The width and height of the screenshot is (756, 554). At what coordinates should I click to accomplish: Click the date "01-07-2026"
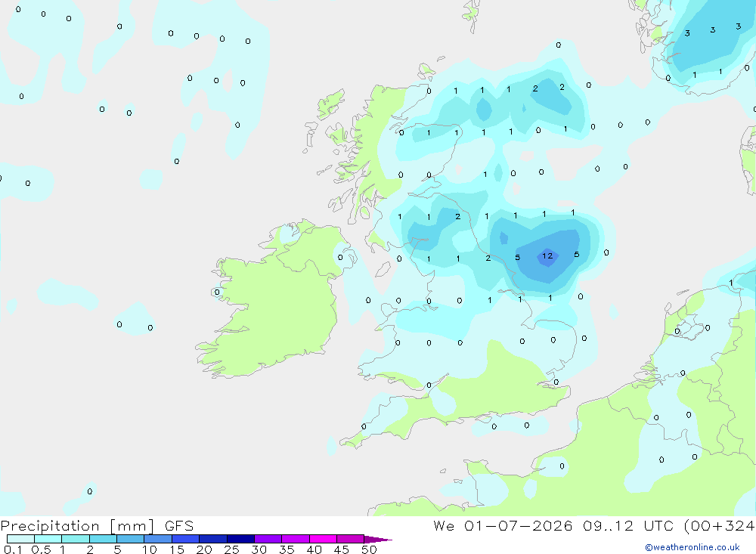[x=519, y=526]
